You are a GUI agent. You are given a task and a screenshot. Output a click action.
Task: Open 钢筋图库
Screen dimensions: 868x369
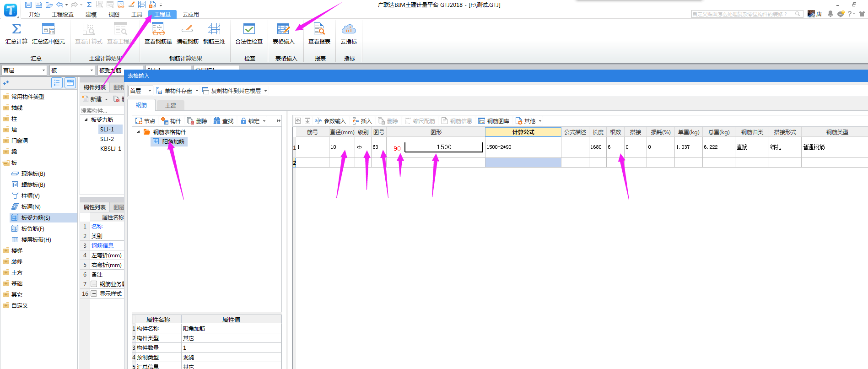pyautogui.click(x=494, y=121)
